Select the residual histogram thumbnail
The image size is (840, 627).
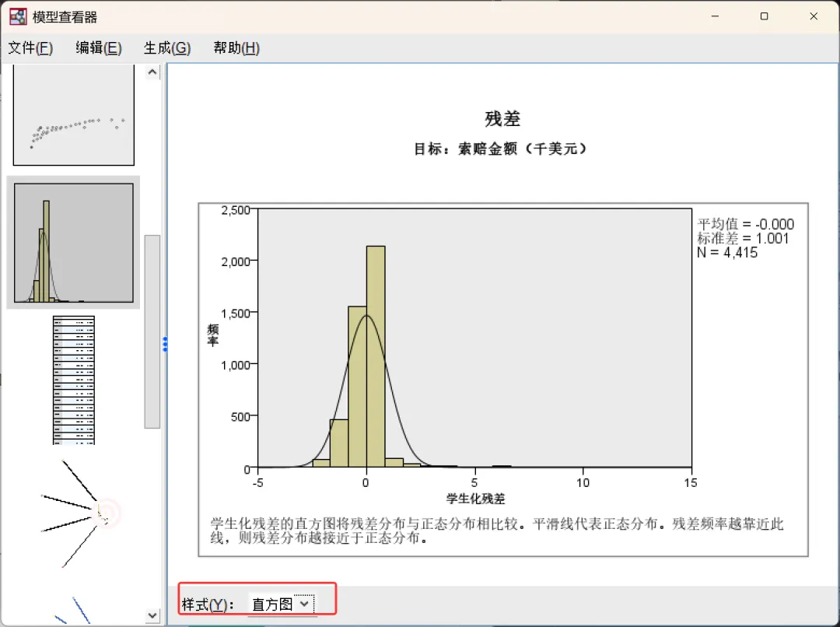click(x=74, y=243)
